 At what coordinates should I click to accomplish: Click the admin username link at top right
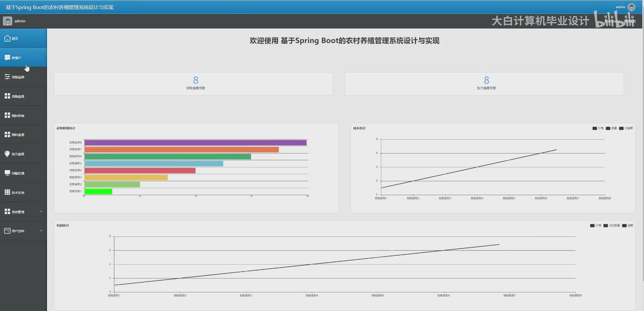(x=620, y=7)
